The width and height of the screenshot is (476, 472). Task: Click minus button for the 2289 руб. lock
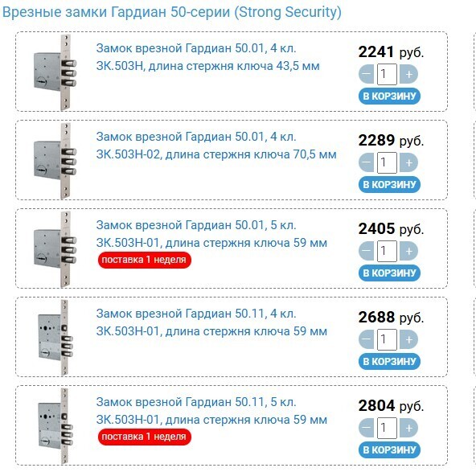point(366,162)
